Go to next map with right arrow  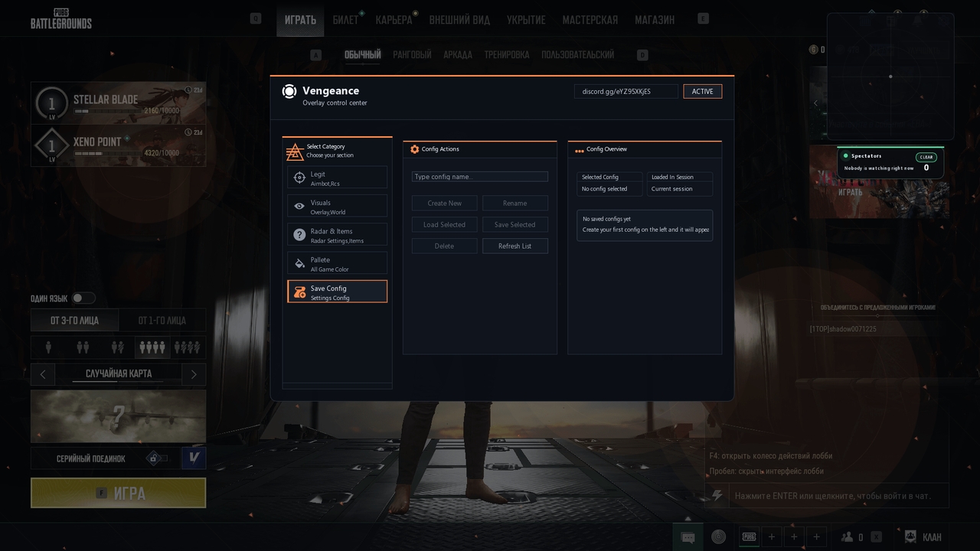pos(194,374)
